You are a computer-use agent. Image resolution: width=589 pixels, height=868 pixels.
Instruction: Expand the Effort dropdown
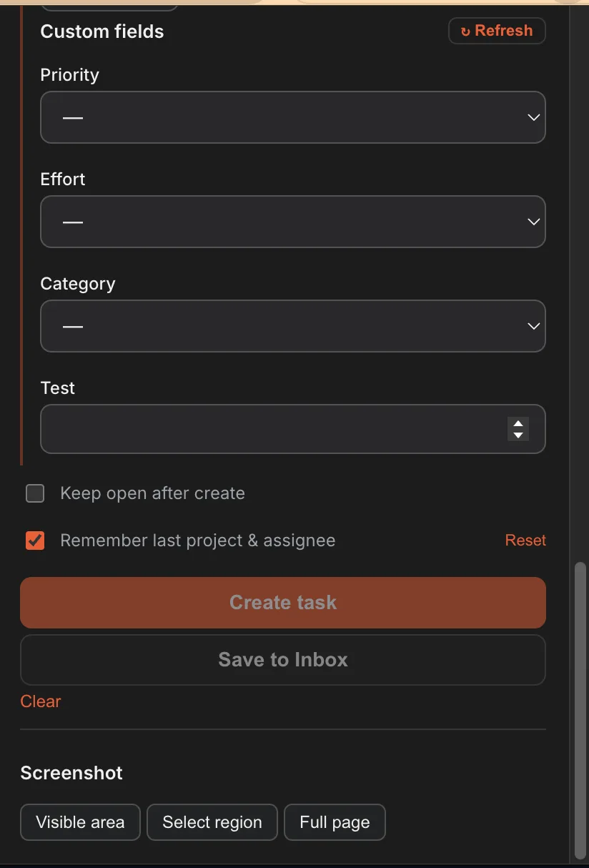tap(293, 222)
